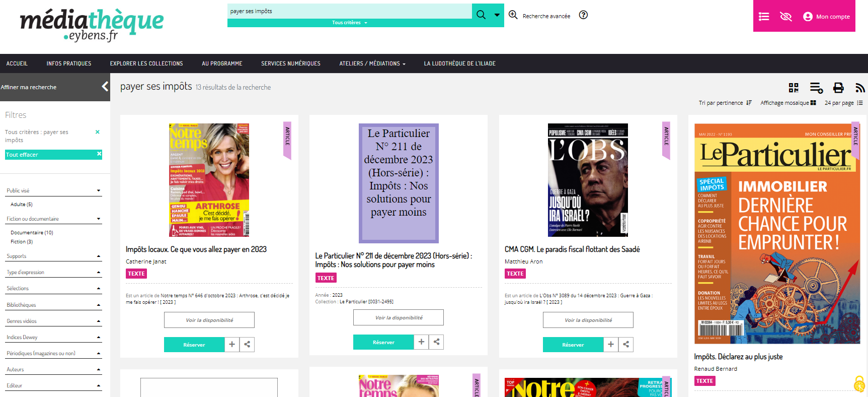
Task: Expand the 'Auteurs' facet
Action: coord(53,369)
